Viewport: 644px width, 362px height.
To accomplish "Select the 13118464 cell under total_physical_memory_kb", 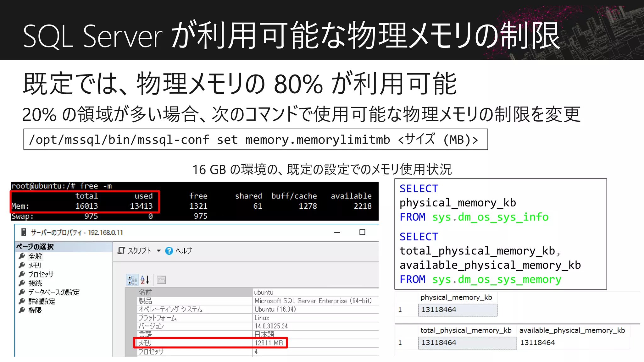I will pyautogui.click(x=467, y=343).
